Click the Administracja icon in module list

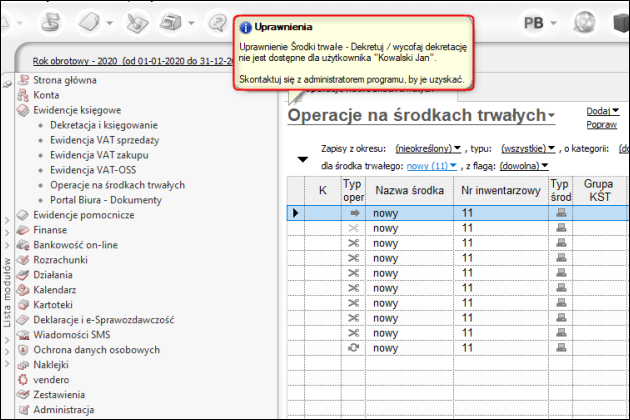[x=23, y=410]
